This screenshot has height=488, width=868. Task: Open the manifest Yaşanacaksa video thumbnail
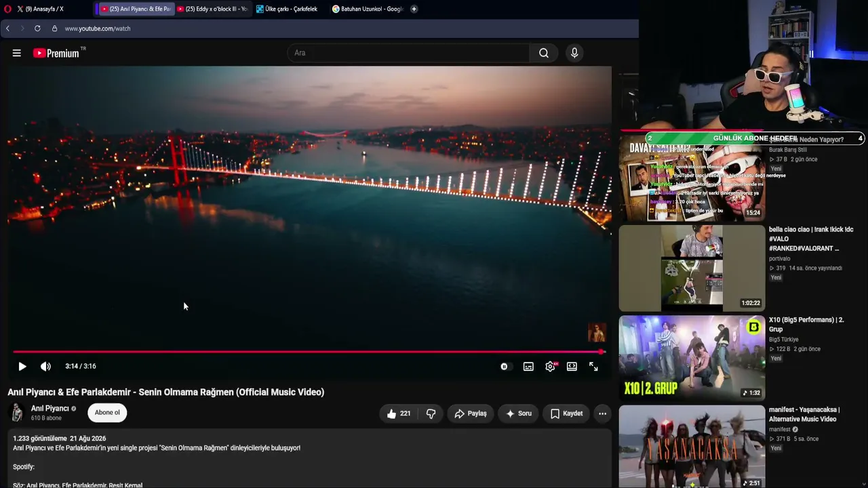pos(692,447)
